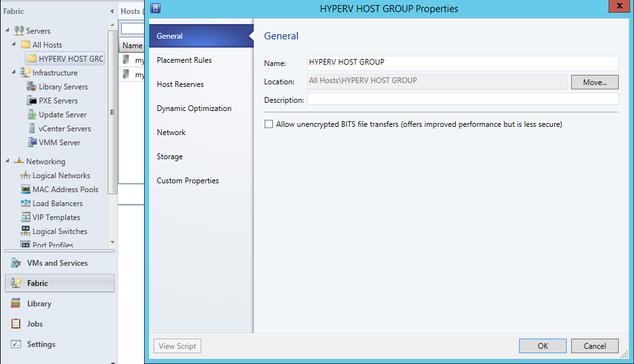Collapse the Fabric pane with the chevron
The image size is (634, 364).
click(x=112, y=11)
